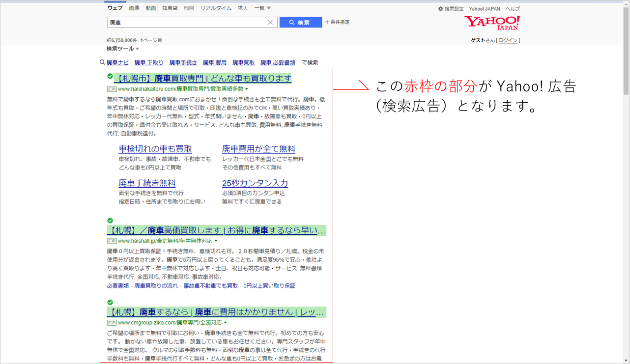The width and height of the screenshot is (630, 364).
Task: Open ad title 【札幌】／廃車高価買取します
Action: (216, 230)
